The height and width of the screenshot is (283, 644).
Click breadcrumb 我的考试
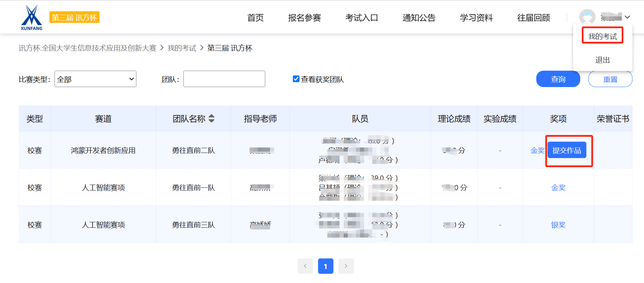pyautogui.click(x=182, y=48)
